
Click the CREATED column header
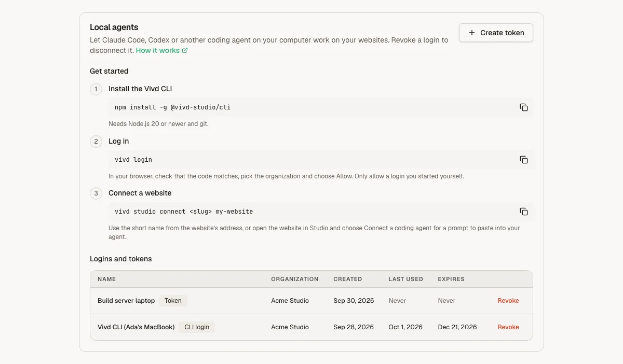point(348,279)
